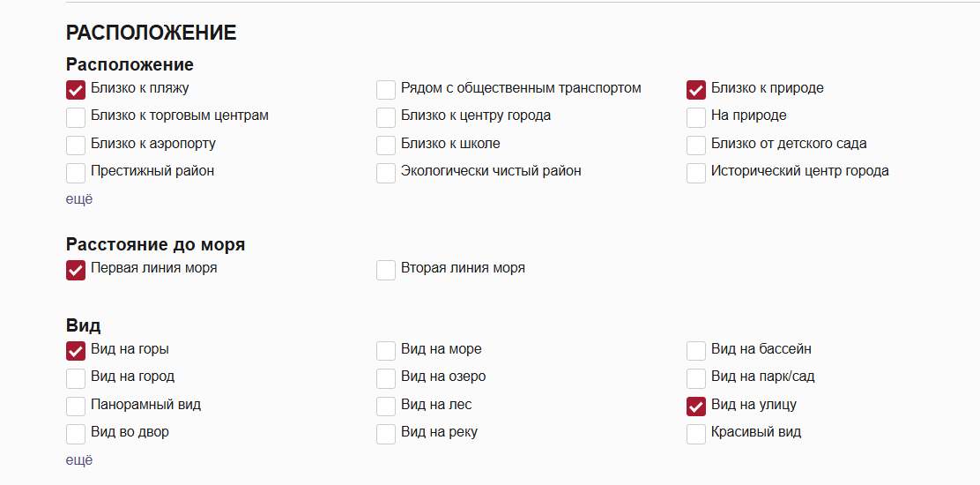Viewport: 980px width, 485px height.
Task: Select 'Панорамный вид' checkbox
Action: 76,407
